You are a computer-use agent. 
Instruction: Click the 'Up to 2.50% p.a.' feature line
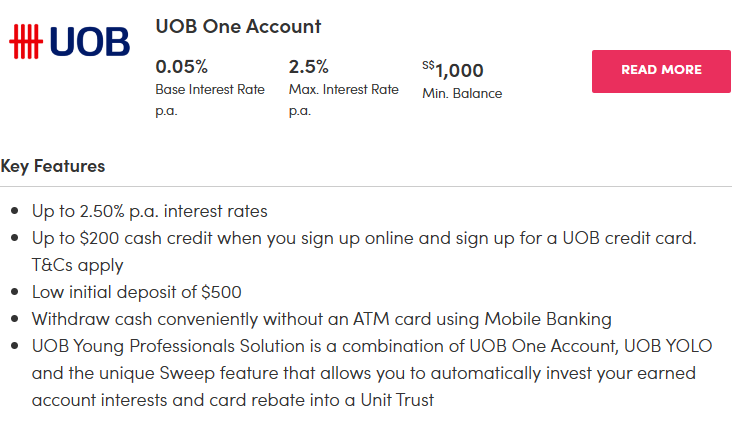point(150,212)
